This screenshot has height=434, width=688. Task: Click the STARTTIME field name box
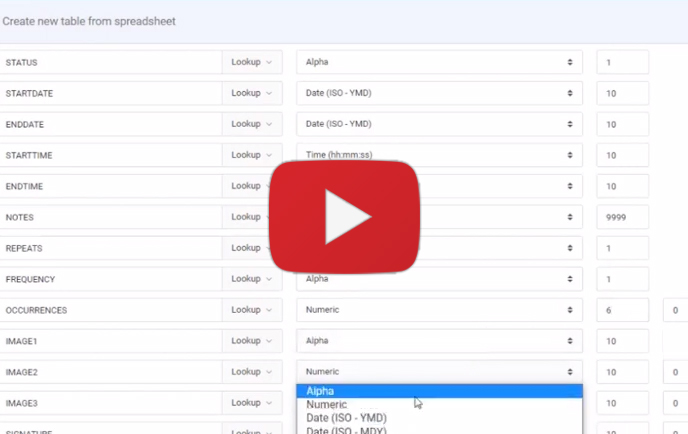pos(110,155)
